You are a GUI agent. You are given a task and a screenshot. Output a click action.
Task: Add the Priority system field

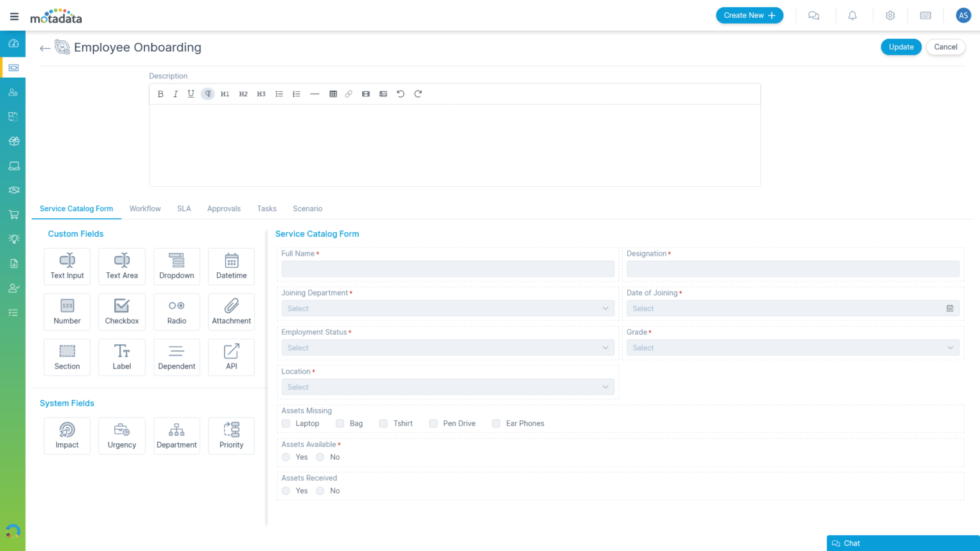231,436
